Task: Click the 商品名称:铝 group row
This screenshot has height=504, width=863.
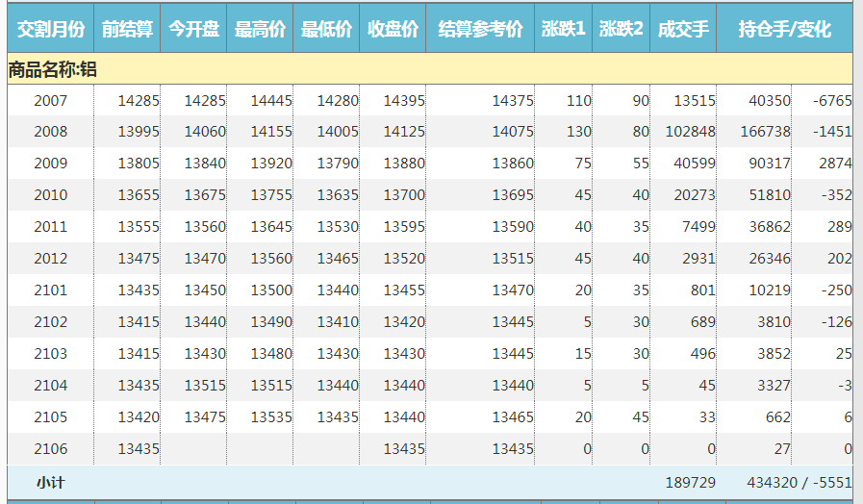Action: click(53, 69)
